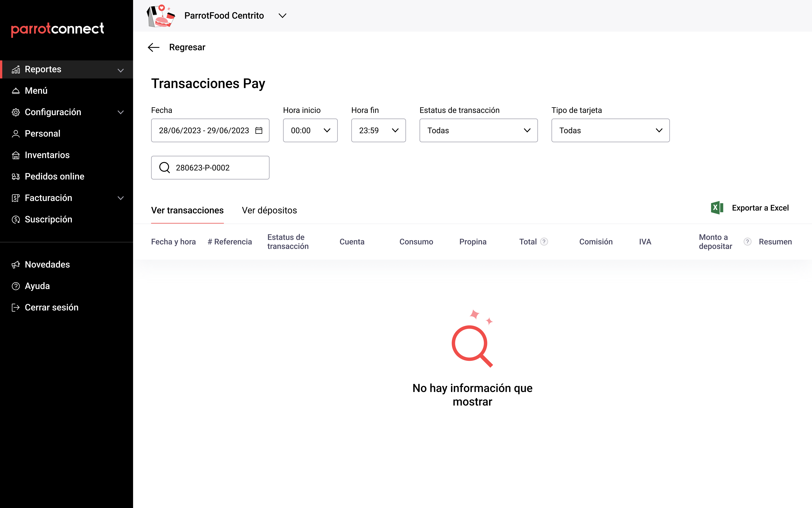This screenshot has height=508, width=812.
Task: Click the Menú cloche icon
Action: [x=16, y=91]
